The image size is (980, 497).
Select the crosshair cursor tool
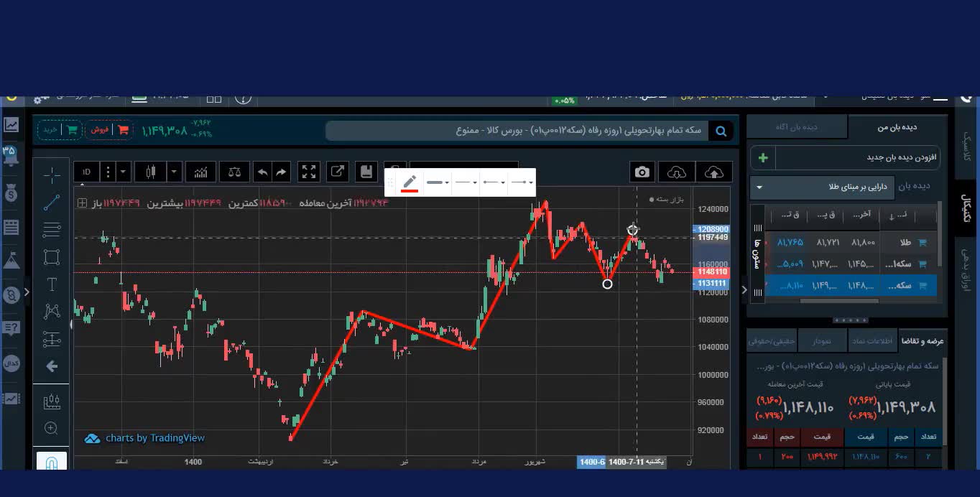pos(52,175)
